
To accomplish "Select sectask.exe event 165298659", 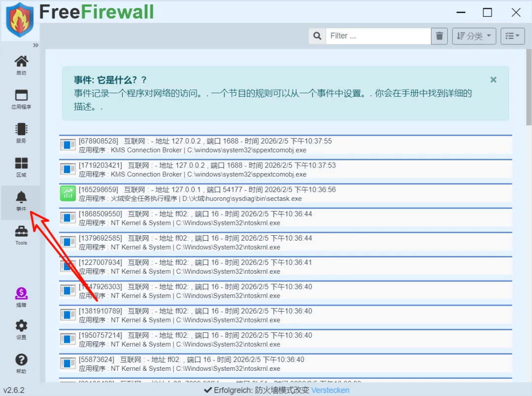I will (285, 194).
